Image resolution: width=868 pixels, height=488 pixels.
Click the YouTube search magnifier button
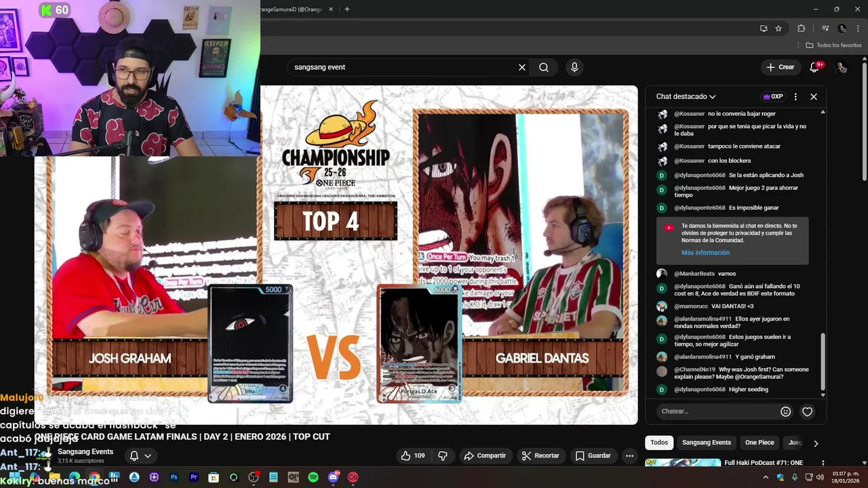point(544,67)
